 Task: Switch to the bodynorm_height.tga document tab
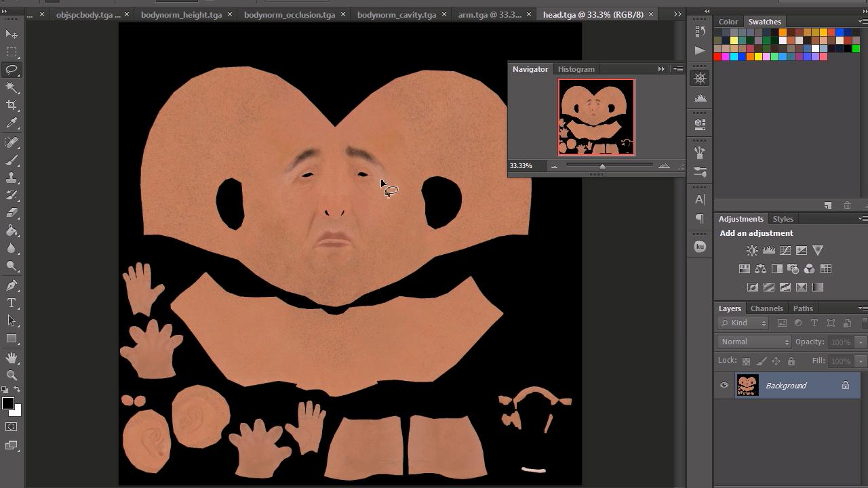tap(181, 14)
